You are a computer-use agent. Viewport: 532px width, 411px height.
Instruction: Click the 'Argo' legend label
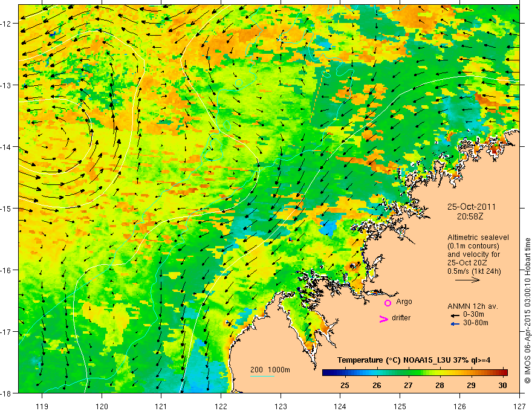tap(404, 302)
